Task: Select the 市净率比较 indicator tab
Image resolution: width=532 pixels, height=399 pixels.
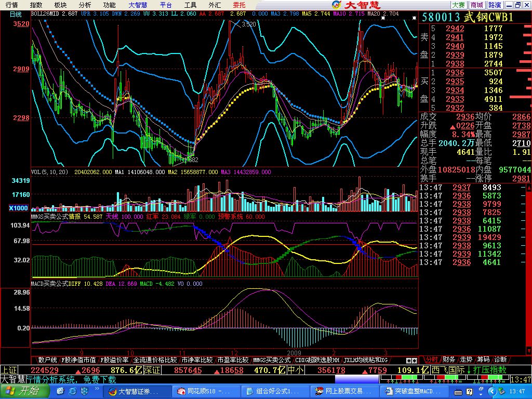Action: point(197,360)
